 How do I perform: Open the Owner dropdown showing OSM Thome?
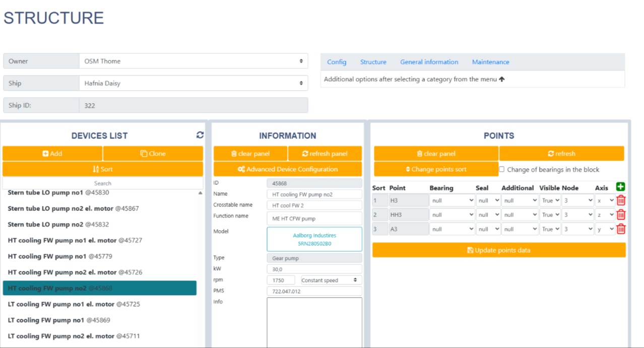[193, 61]
